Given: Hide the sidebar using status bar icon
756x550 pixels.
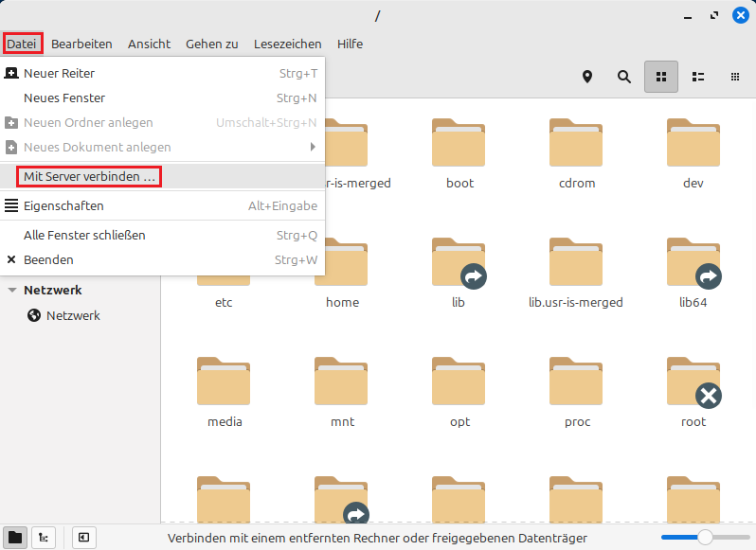Looking at the screenshot, I should tap(83, 538).
